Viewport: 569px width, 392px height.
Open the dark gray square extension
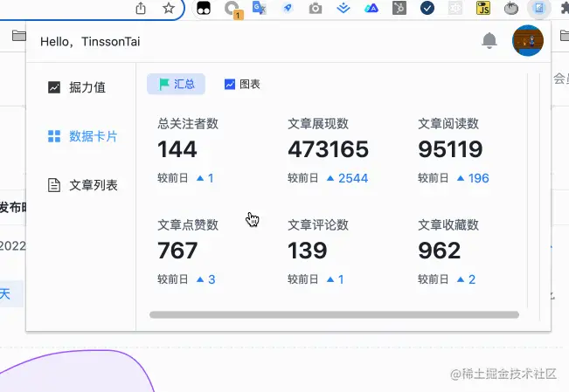(399, 8)
